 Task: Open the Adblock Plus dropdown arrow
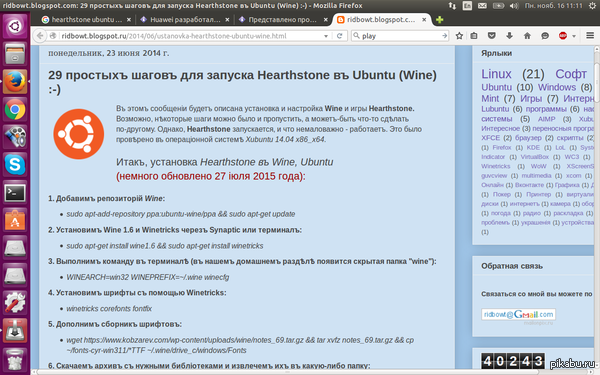[574, 36]
